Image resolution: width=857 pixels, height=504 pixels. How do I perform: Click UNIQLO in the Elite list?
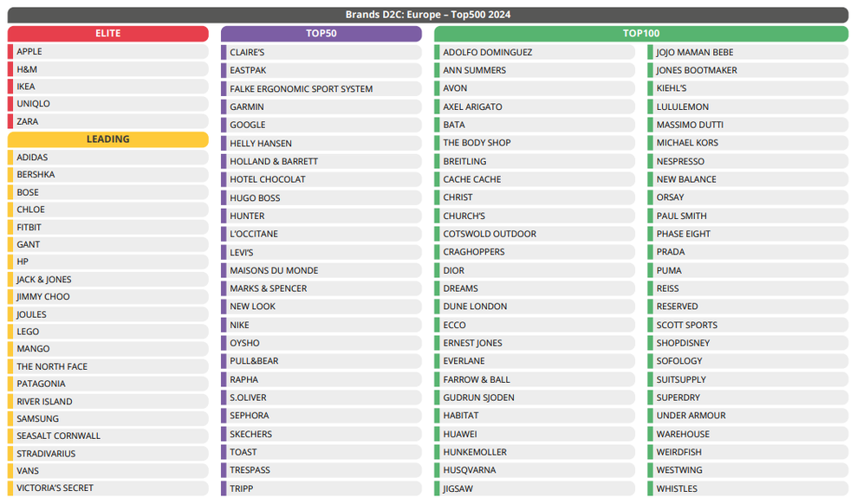(x=107, y=104)
